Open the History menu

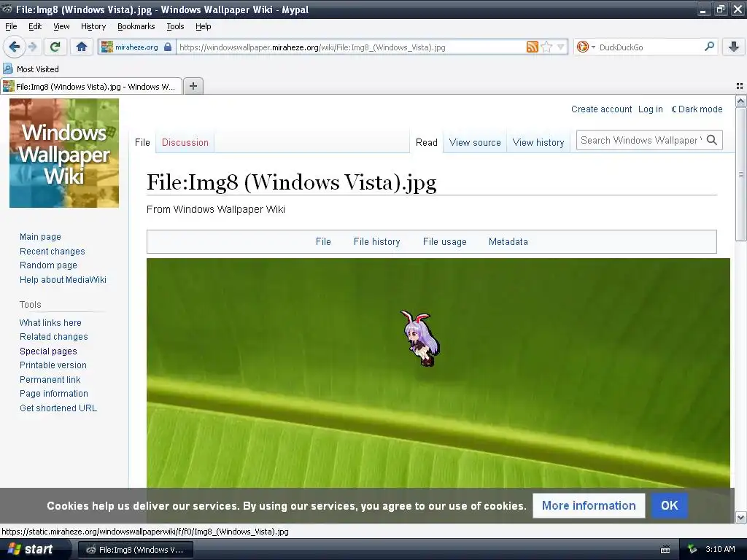[x=93, y=26]
